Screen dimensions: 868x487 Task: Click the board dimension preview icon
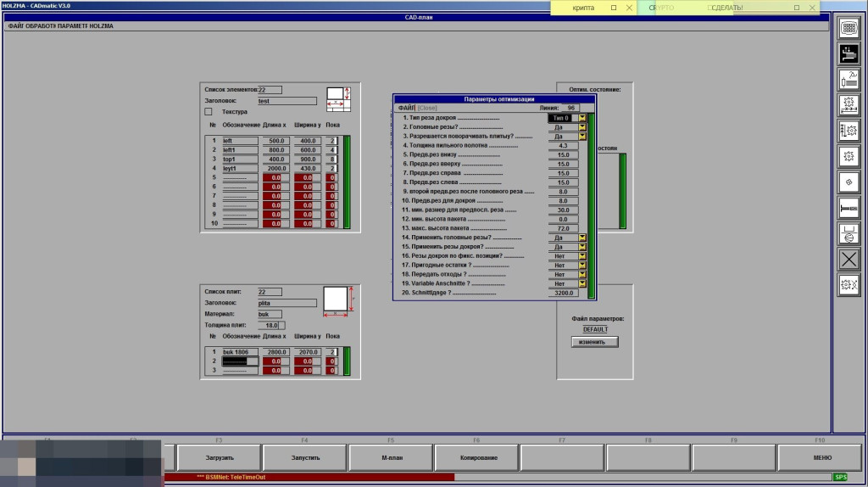pyautogui.click(x=337, y=300)
